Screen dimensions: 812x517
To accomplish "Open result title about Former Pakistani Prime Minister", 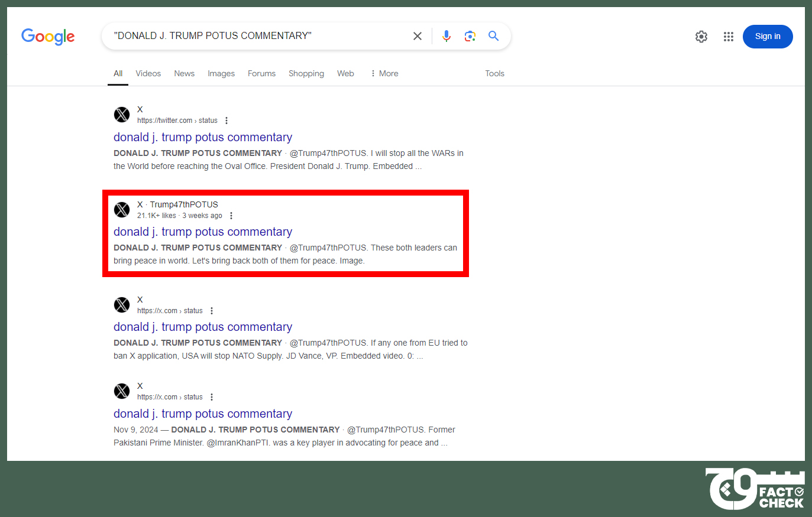I will pyautogui.click(x=203, y=414).
